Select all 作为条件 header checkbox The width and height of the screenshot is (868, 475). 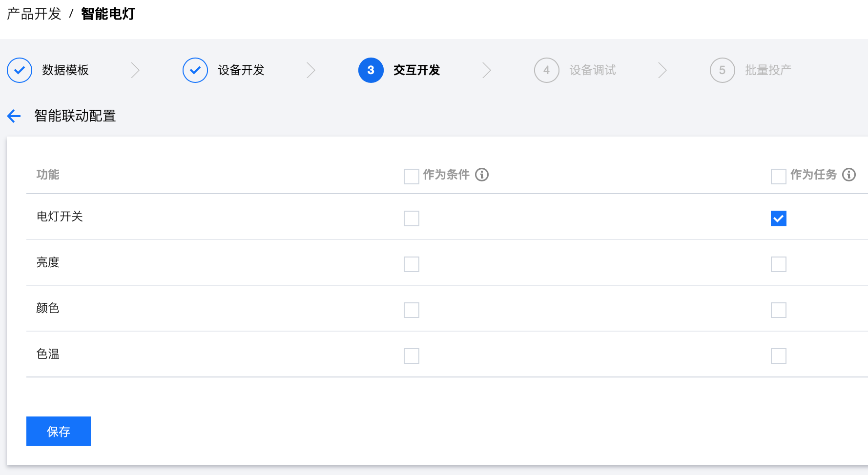pos(412,176)
